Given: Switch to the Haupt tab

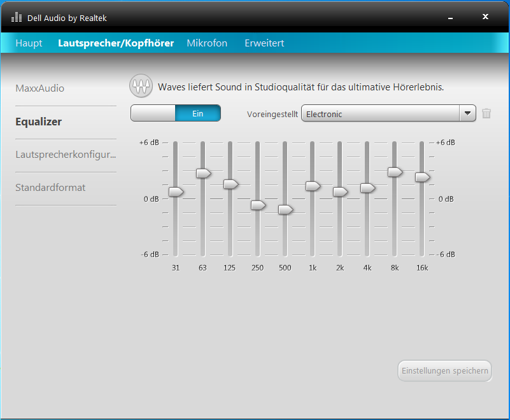Looking at the screenshot, I should (29, 43).
